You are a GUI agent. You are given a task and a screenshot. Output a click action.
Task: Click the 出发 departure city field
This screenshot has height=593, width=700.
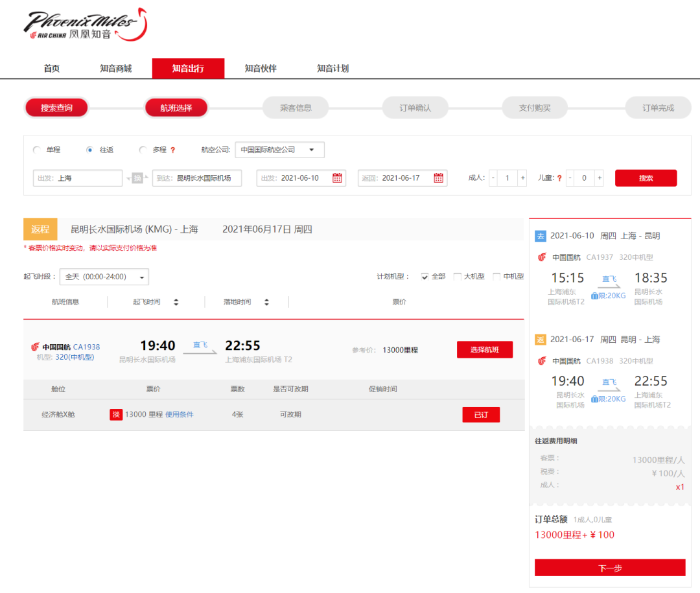(x=78, y=178)
